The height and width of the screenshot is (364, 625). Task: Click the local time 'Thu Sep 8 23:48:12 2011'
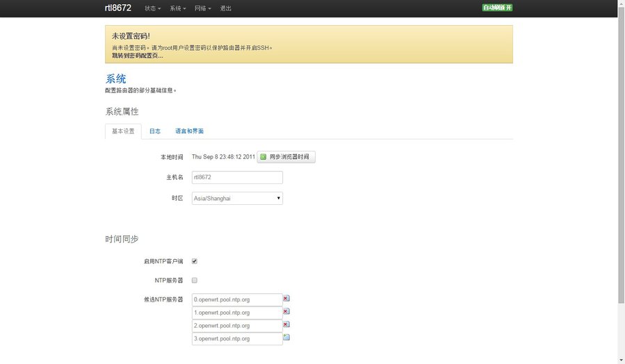[223, 157]
